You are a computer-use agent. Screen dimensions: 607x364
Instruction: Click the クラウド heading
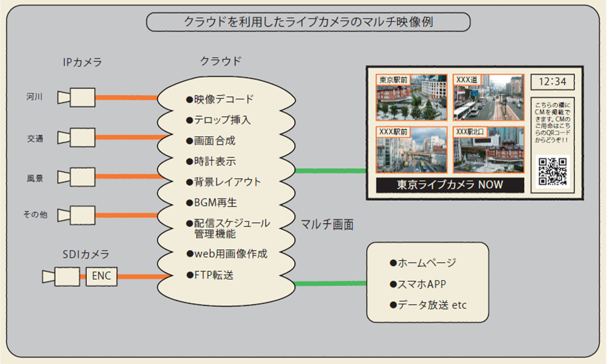pos(221,61)
